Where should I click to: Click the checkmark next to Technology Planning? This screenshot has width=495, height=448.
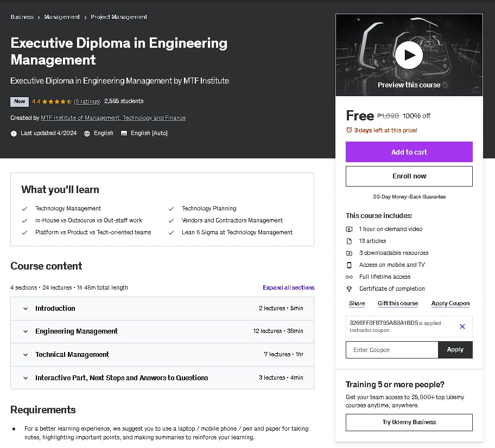[171, 209]
